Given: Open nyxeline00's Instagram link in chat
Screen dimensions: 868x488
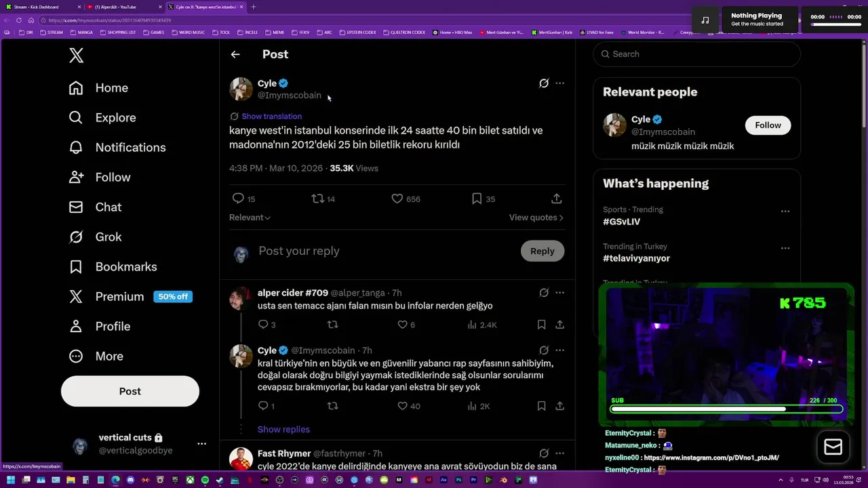Looking at the screenshot, I should (x=711, y=457).
